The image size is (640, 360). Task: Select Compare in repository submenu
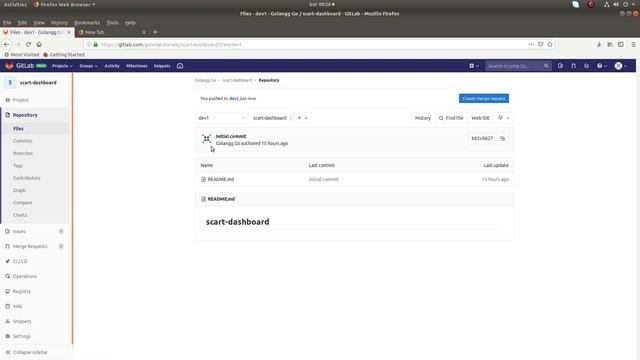tap(22, 202)
